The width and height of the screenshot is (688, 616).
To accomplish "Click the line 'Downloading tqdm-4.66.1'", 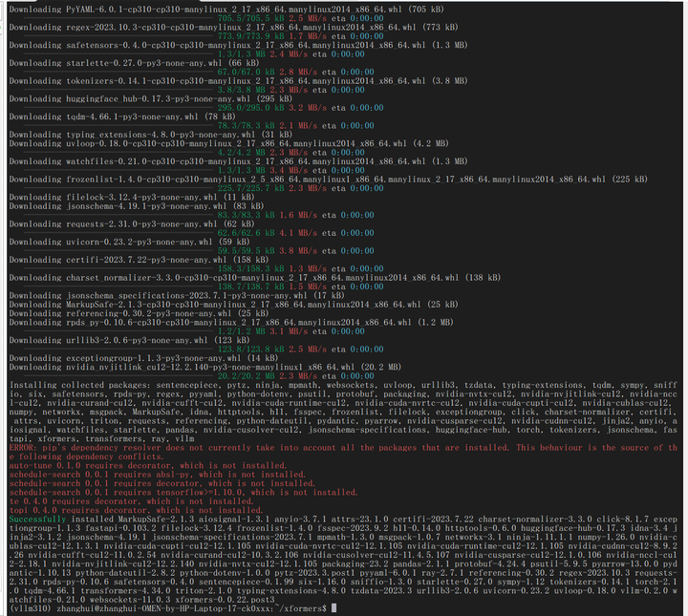I will [x=122, y=117].
